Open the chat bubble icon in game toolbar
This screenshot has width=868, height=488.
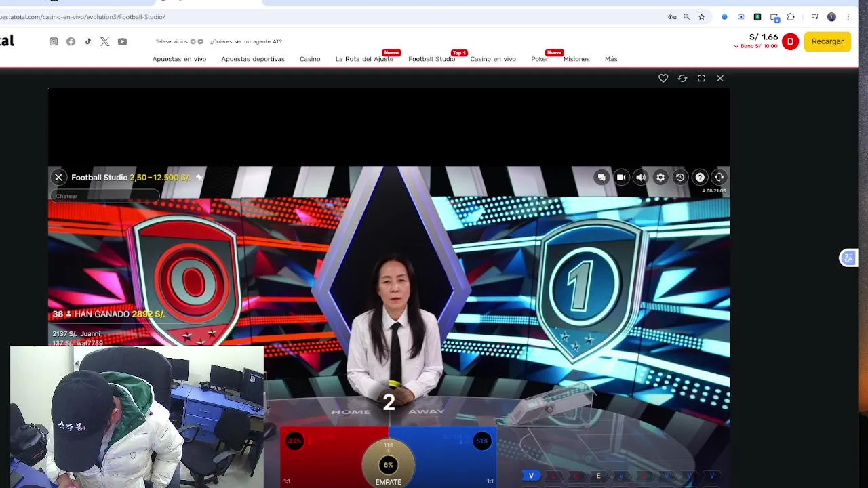(x=601, y=177)
